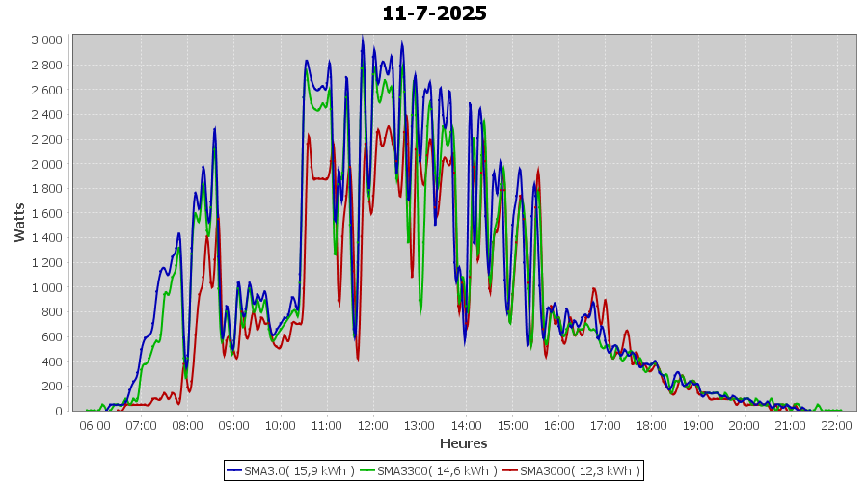This screenshot has width=868, height=482.
Task: Click the 12:00 time axis tick label
Action: (373, 425)
